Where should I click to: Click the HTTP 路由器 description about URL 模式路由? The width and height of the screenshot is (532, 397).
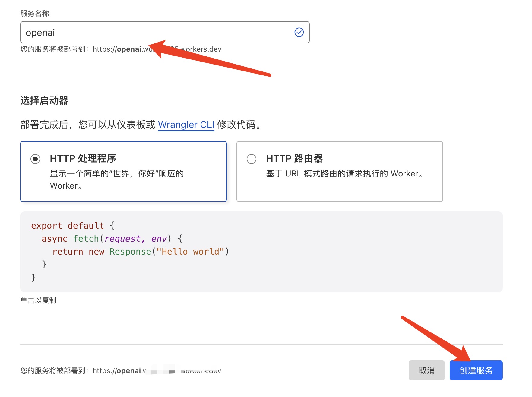344,174
